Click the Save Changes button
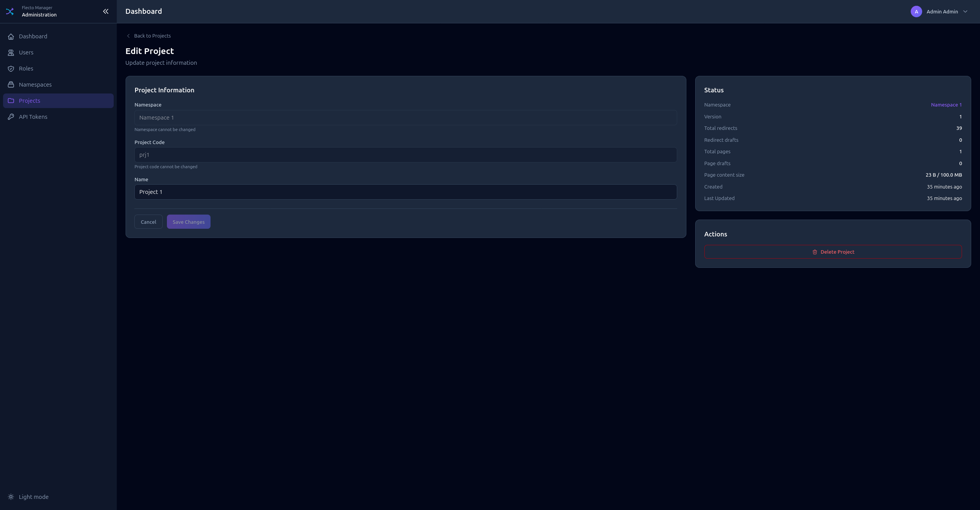 188,221
